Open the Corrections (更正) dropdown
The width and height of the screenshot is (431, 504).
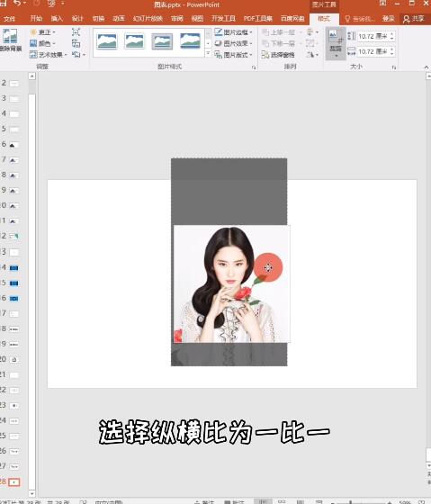(42, 32)
